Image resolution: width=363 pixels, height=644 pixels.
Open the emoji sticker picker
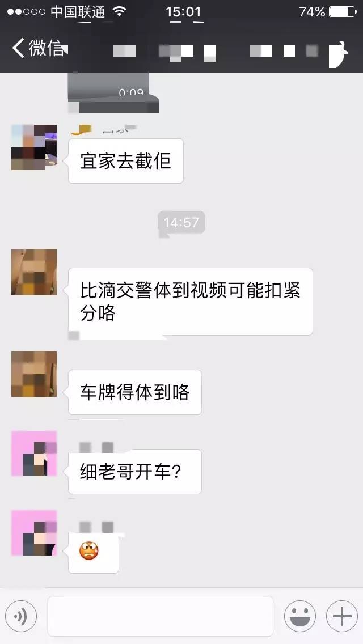pos(299,616)
